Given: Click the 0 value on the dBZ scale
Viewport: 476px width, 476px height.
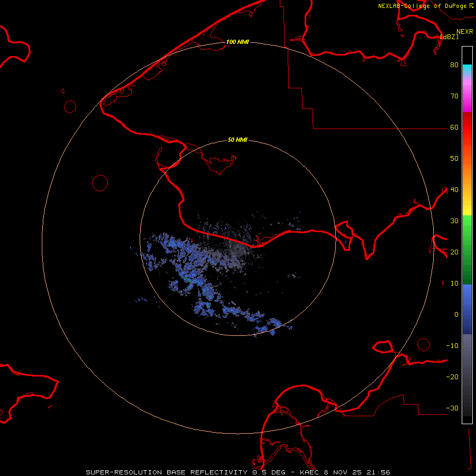Looking at the screenshot, I should pos(456,315).
